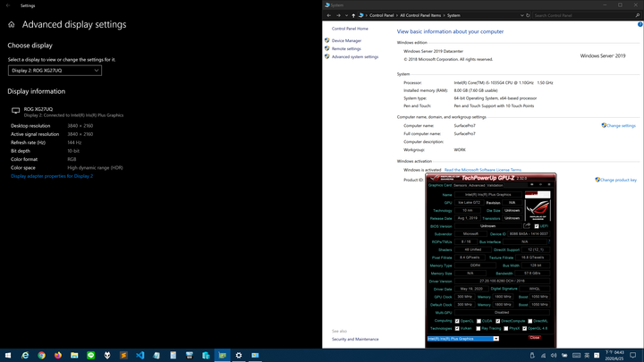Expand the address bar history dropdown
The image size is (644, 362).
click(521, 15)
